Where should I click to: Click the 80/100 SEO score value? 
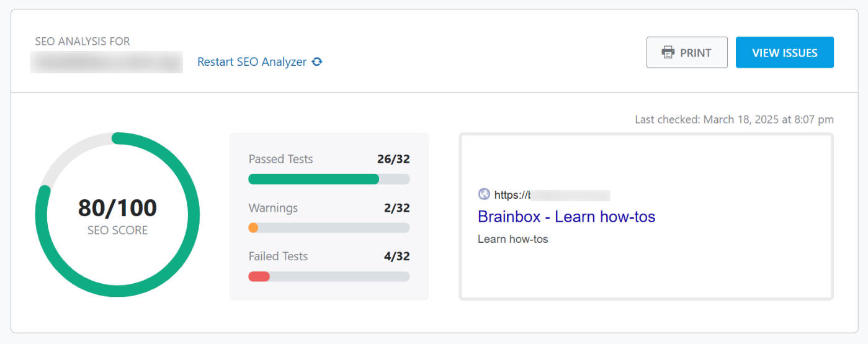click(117, 208)
